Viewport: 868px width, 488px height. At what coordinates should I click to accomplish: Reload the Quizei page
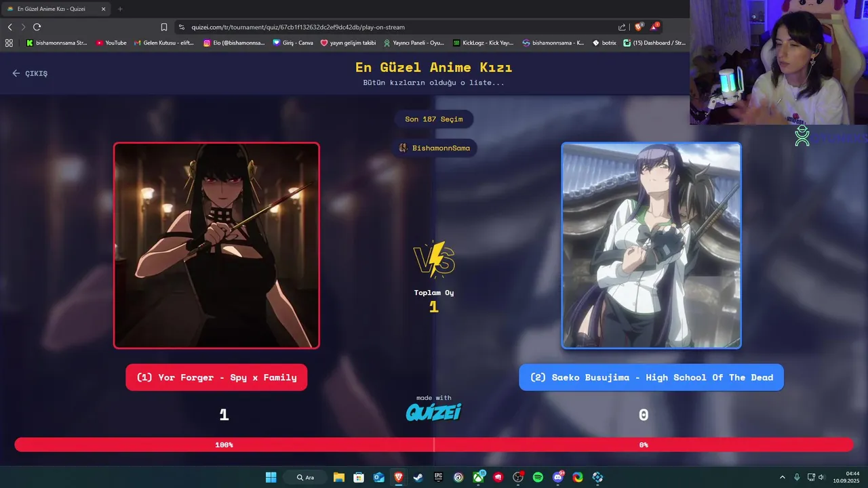point(37,27)
